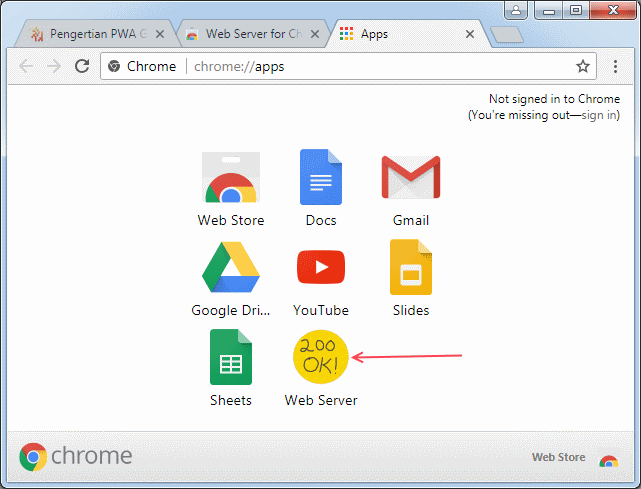Viewport: 641px width, 489px height.
Task: Click the YouTube label text
Action: tap(321, 310)
